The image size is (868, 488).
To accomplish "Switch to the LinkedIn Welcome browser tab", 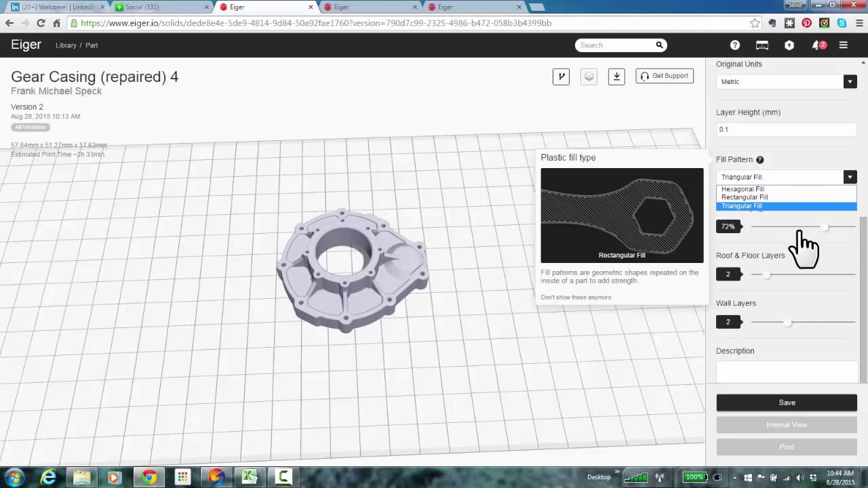I will (x=57, y=7).
